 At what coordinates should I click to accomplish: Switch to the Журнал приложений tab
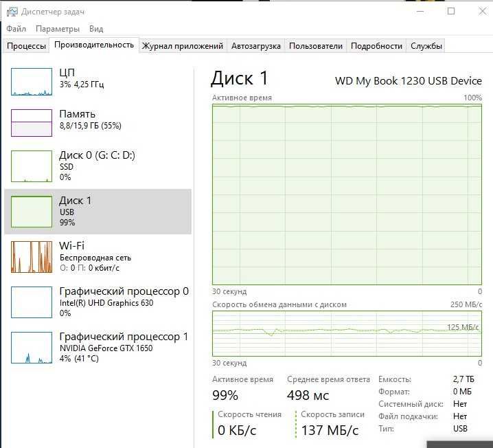coord(183,46)
